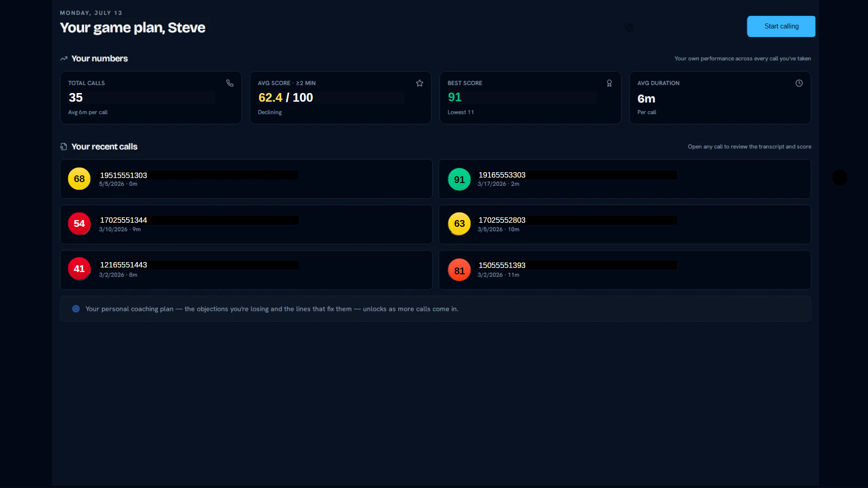This screenshot has width=868, height=488.
Task: Click the Total Calls stat card
Action: (x=151, y=98)
